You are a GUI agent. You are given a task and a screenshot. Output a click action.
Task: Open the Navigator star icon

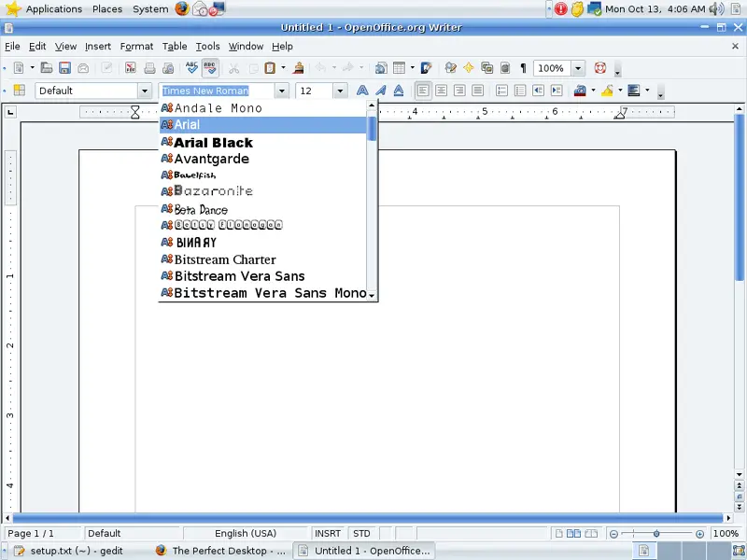click(x=469, y=68)
